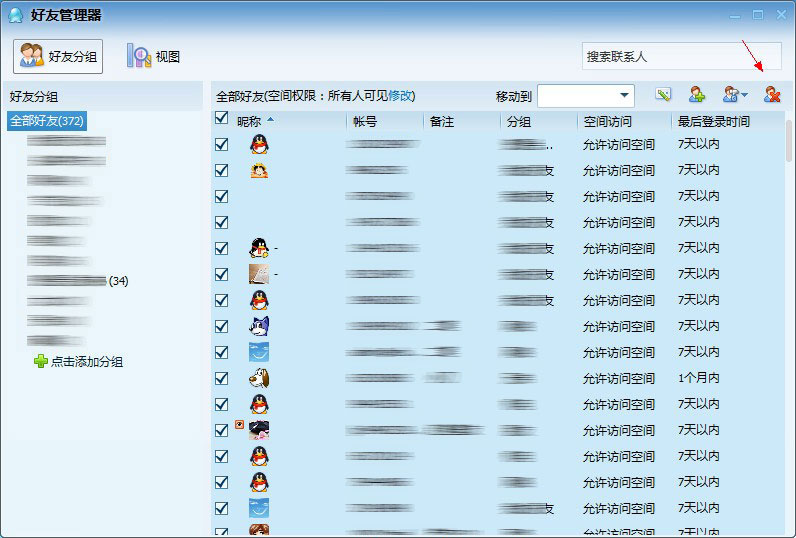Screen dimensions: 796x538
Task: Select 全部好友(372) in the group list
Action: click(x=47, y=121)
